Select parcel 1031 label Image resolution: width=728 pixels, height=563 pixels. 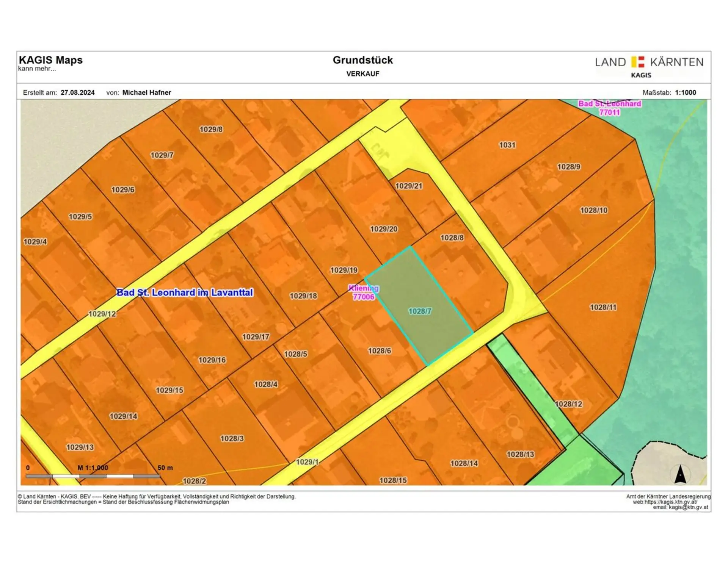click(x=507, y=145)
